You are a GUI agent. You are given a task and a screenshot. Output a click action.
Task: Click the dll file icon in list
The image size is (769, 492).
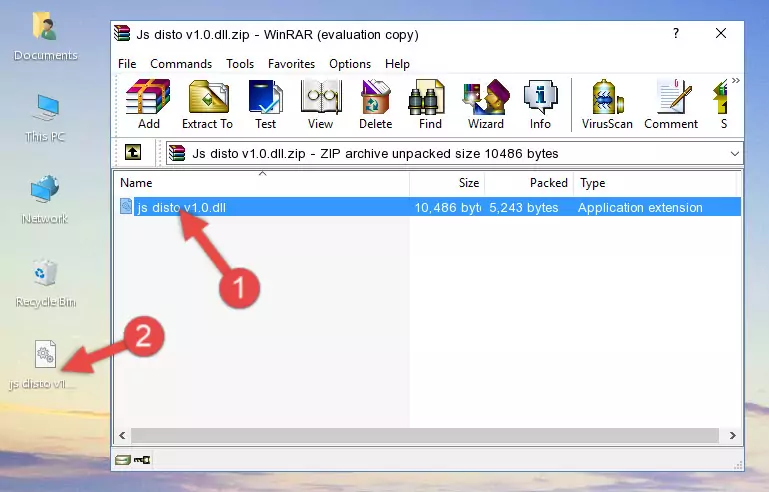126,207
